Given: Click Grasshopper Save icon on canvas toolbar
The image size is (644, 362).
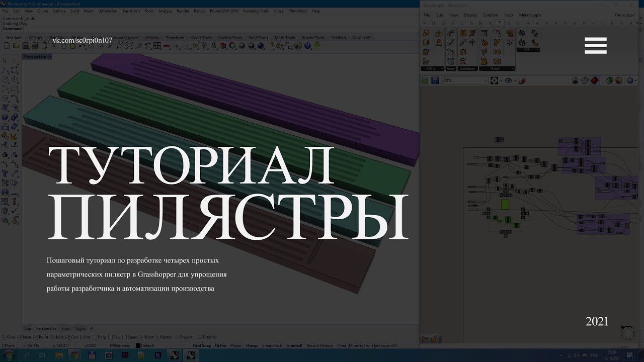Looking at the screenshot, I should point(435,80).
